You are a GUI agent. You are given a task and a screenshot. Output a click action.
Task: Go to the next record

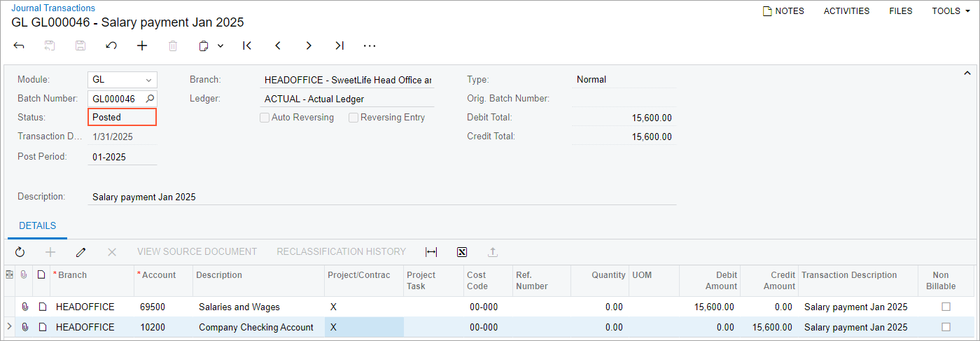(309, 46)
